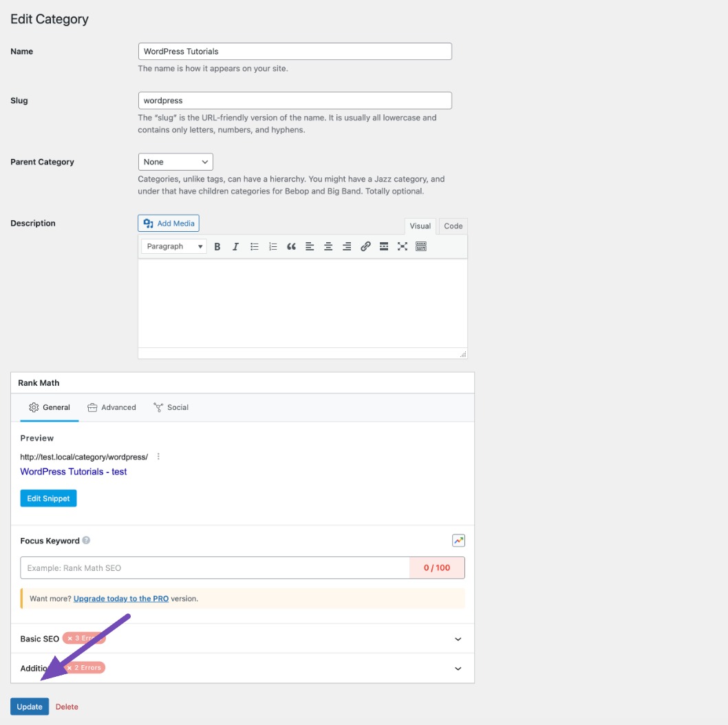Align description text left

coord(310,246)
